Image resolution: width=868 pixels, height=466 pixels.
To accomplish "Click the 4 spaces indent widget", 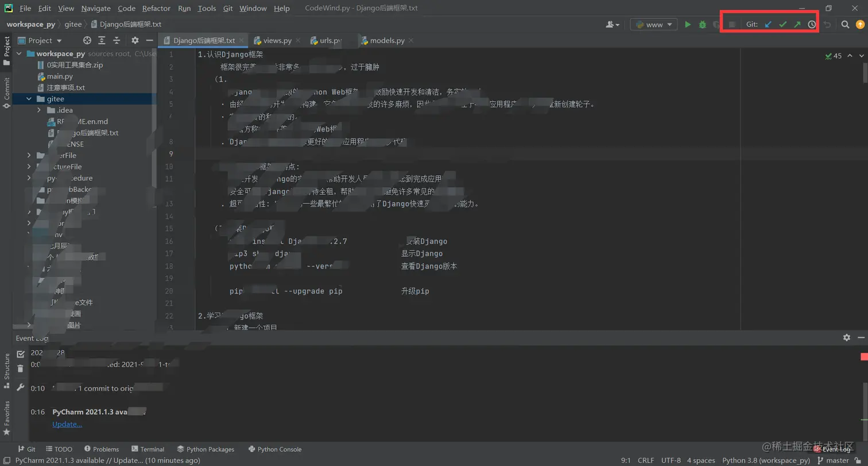I will tap(701, 460).
